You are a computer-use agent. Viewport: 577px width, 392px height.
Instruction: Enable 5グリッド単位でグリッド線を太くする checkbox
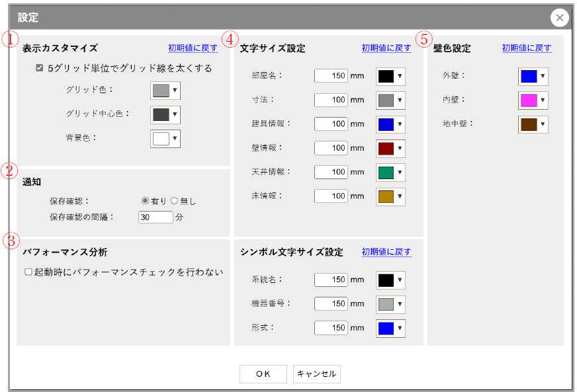[40, 68]
